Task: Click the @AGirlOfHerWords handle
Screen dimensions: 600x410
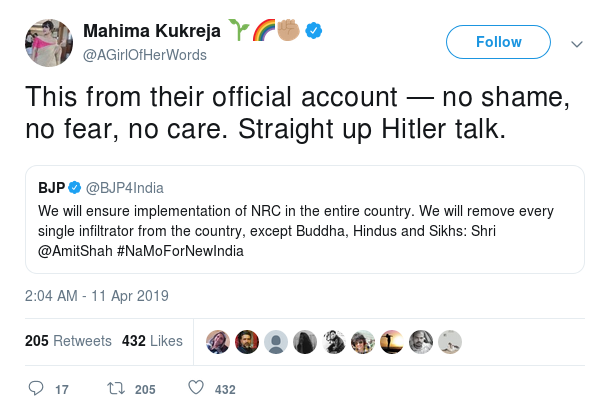Action: pos(143,55)
